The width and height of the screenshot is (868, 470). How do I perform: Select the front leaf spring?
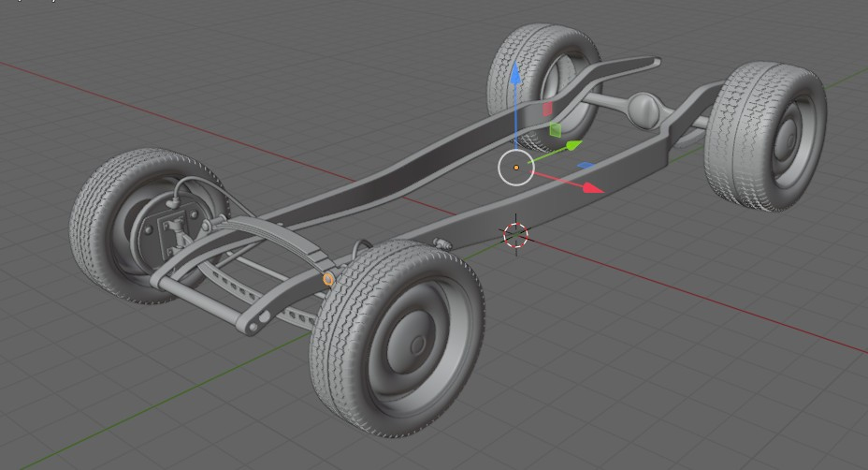tap(277, 239)
